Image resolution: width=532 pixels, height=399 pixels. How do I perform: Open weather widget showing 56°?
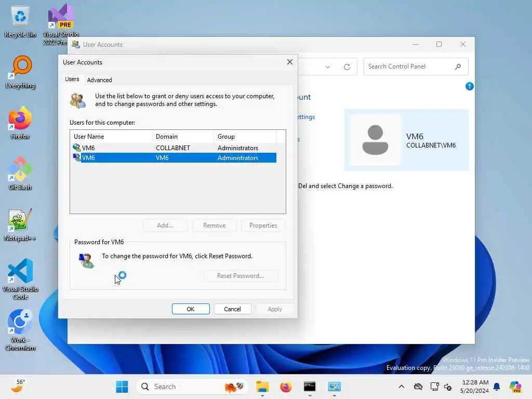pos(18,386)
